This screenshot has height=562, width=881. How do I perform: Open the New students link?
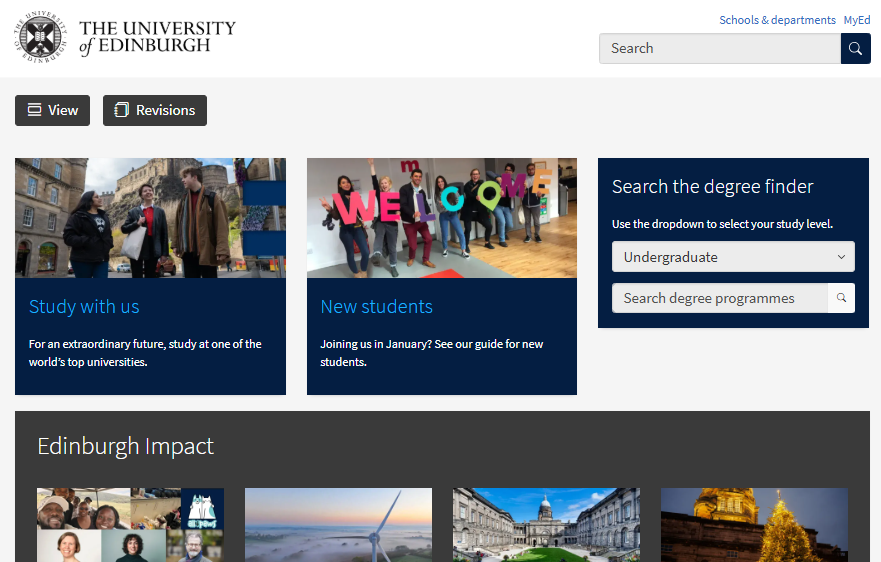[376, 307]
